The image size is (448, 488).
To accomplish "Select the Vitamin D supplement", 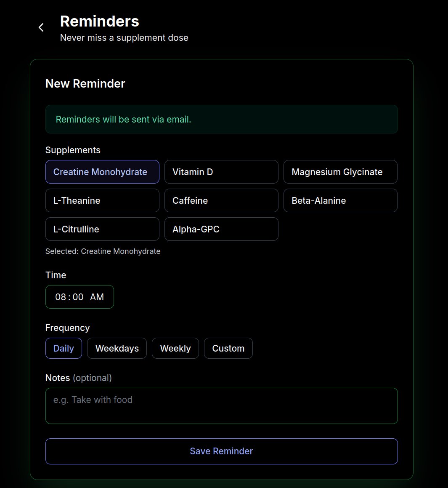I will [x=221, y=172].
